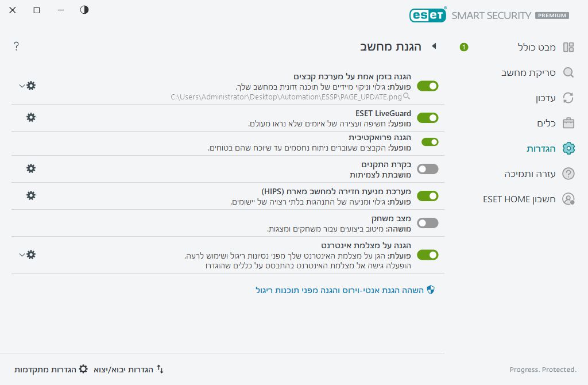This screenshot has width=588, height=385.
Task: Enable the בקרת התקנים device control toggle
Action: pos(427,169)
